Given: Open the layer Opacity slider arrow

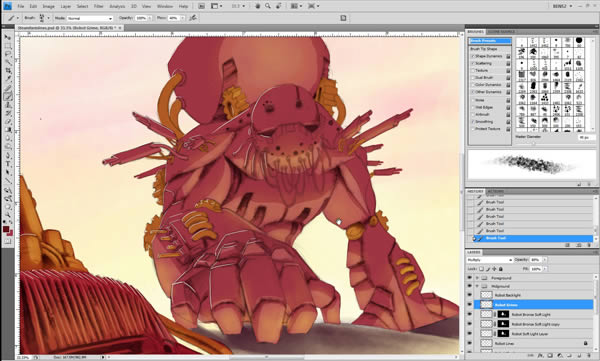Looking at the screenshot, I should 545,260.
